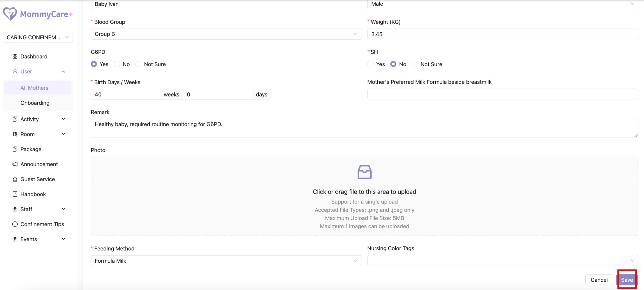Open the Feeding Method Formula Milk dropdown
Screen dimensions: 644x290
[226, 261]
